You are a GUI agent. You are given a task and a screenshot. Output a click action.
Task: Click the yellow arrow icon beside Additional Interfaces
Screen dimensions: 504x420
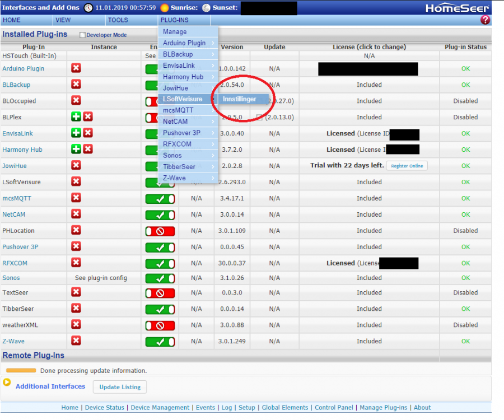point(7,382)
